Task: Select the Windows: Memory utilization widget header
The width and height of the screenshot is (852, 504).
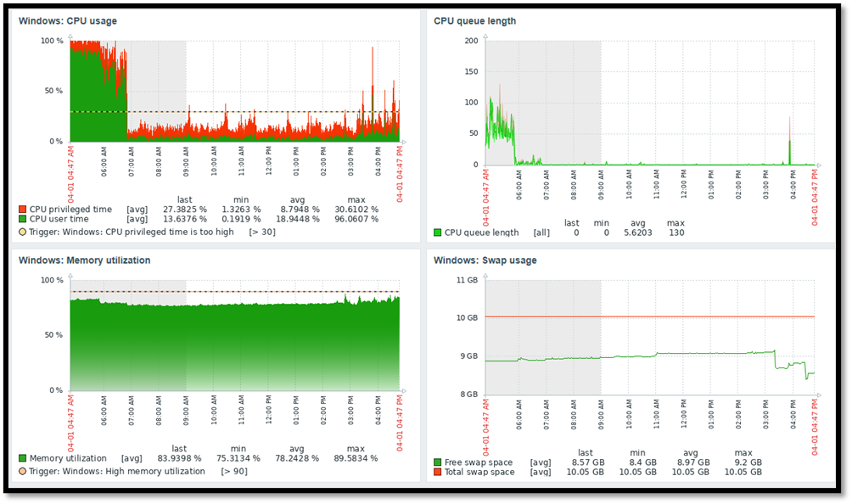Action: pos(85,260)
